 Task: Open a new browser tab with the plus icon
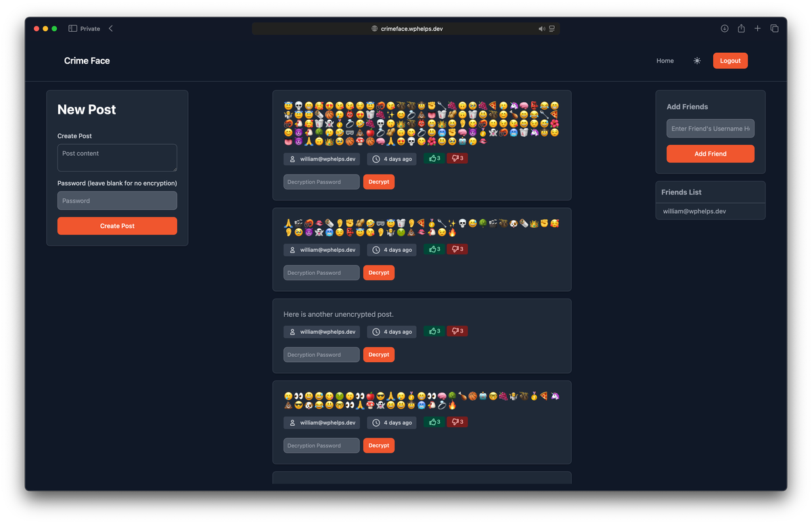click(x=757, y=28)
